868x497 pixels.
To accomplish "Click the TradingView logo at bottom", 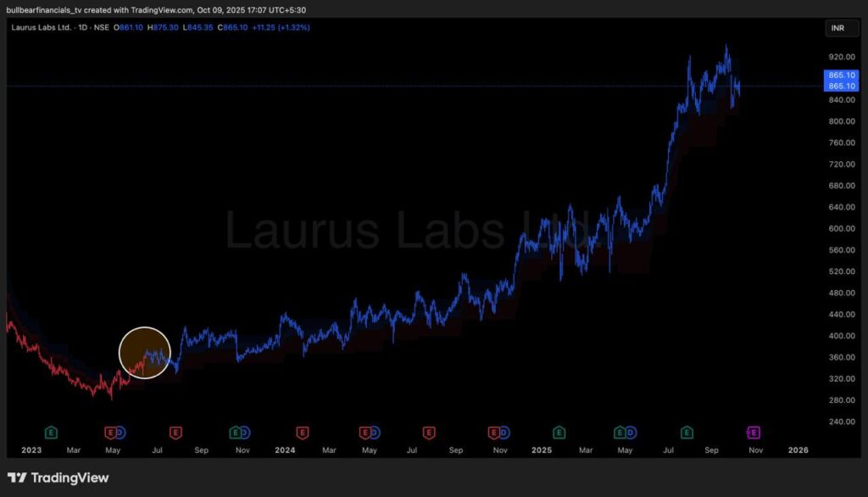I will point(58,477).
